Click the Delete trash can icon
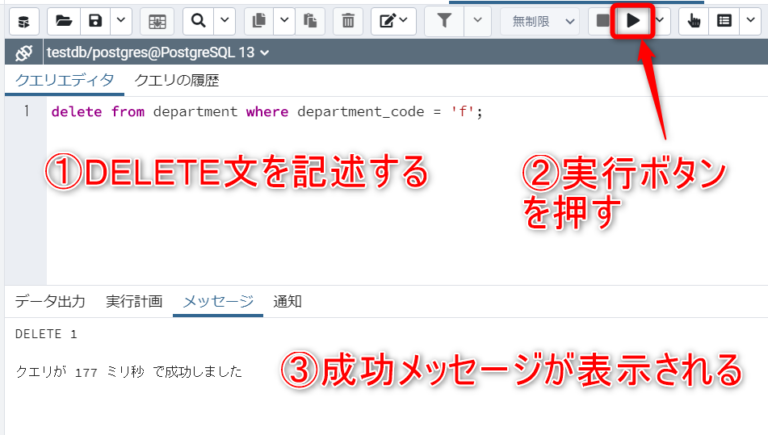 click(x=348, y=20)
